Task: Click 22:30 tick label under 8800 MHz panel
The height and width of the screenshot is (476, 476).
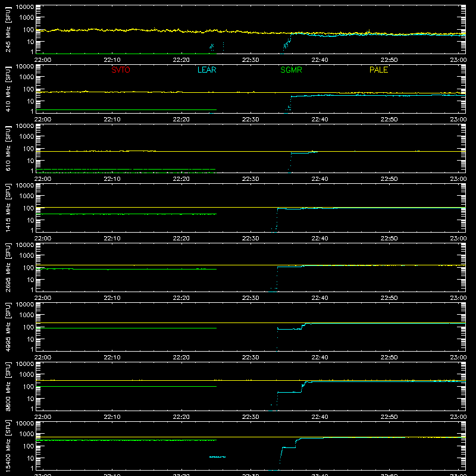Action: click(250, 417)
